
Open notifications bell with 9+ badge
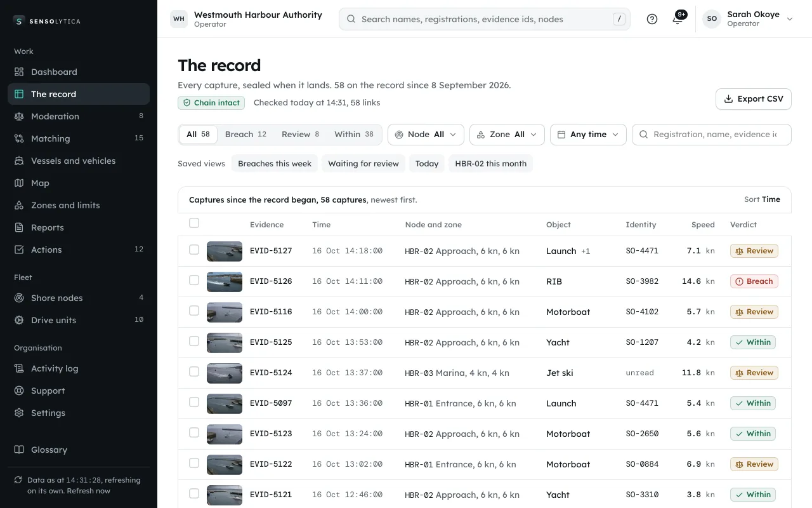[678, 19]
